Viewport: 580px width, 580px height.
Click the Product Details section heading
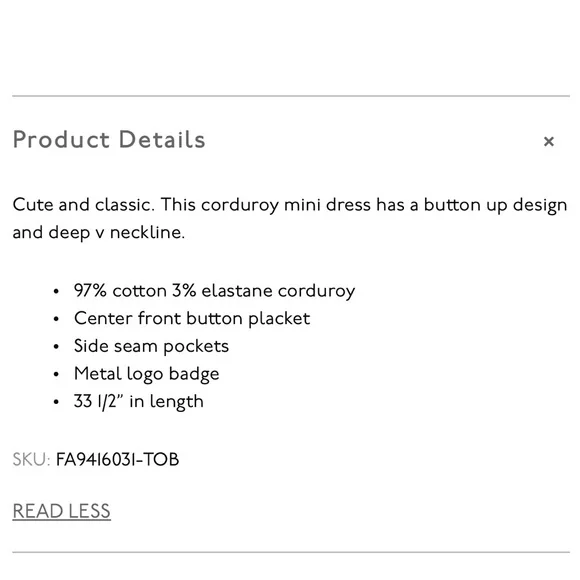point(109,139)
